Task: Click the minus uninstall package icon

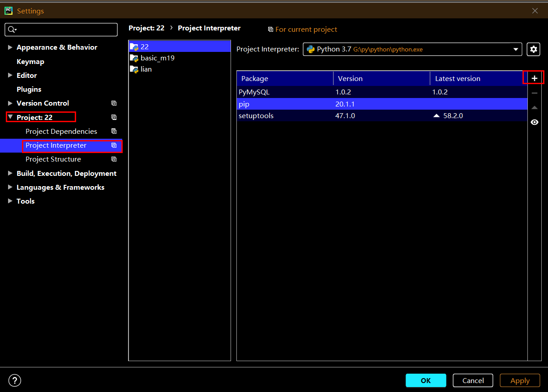Action: [x=534, y=93]
